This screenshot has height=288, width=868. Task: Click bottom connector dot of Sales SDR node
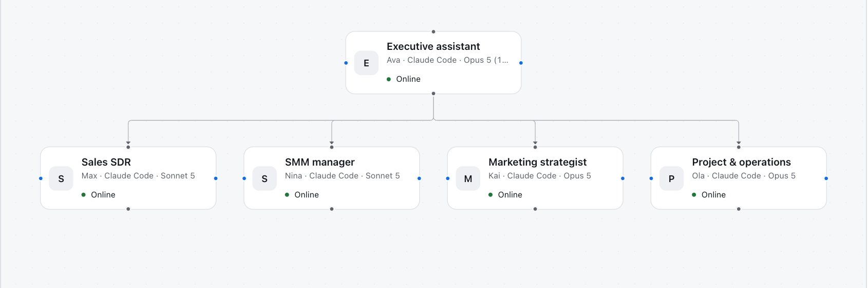(128, 209)
